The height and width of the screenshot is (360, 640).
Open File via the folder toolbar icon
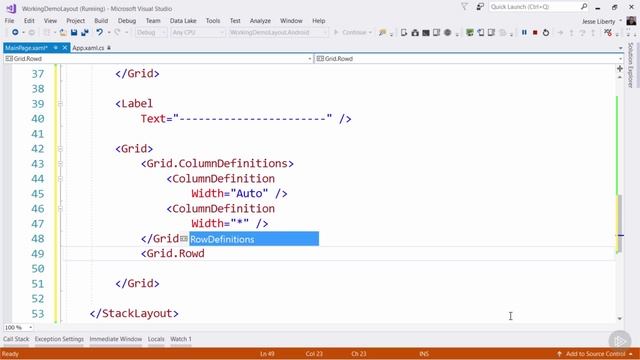point(63,32)
